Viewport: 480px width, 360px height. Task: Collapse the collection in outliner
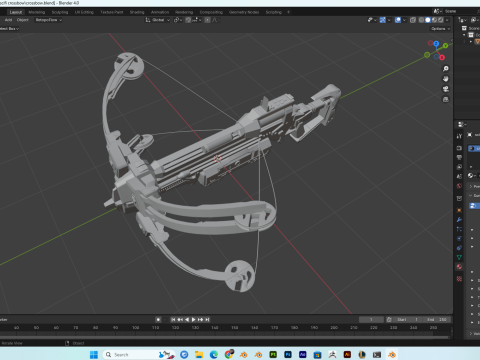tap(464, 35)
